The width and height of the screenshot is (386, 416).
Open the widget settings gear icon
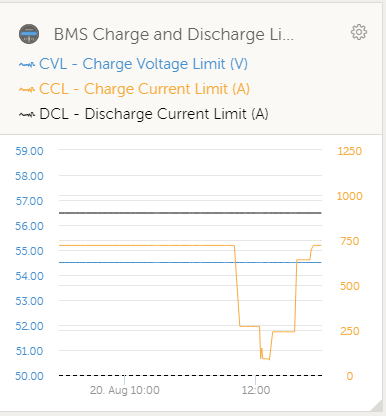[x=359, y=32]
